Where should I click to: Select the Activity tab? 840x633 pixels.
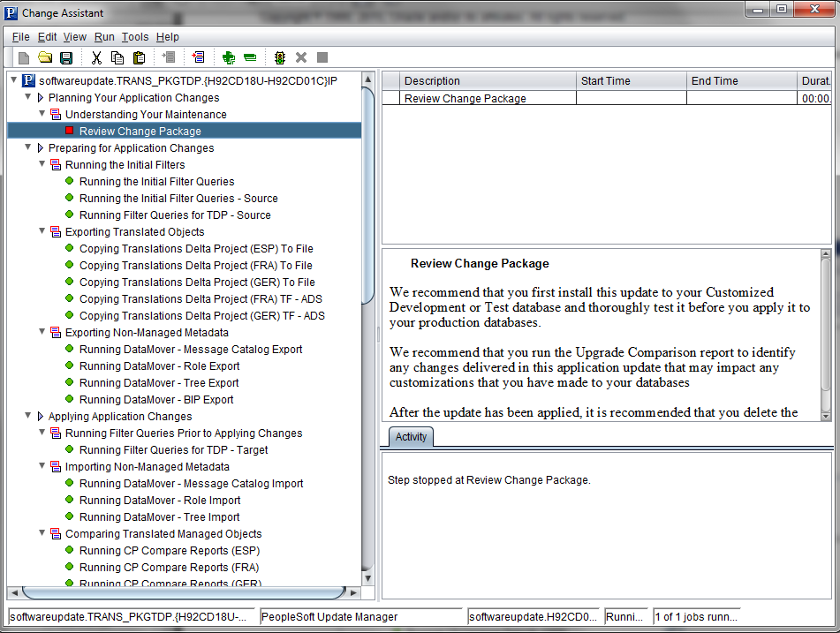click(411, 436)
